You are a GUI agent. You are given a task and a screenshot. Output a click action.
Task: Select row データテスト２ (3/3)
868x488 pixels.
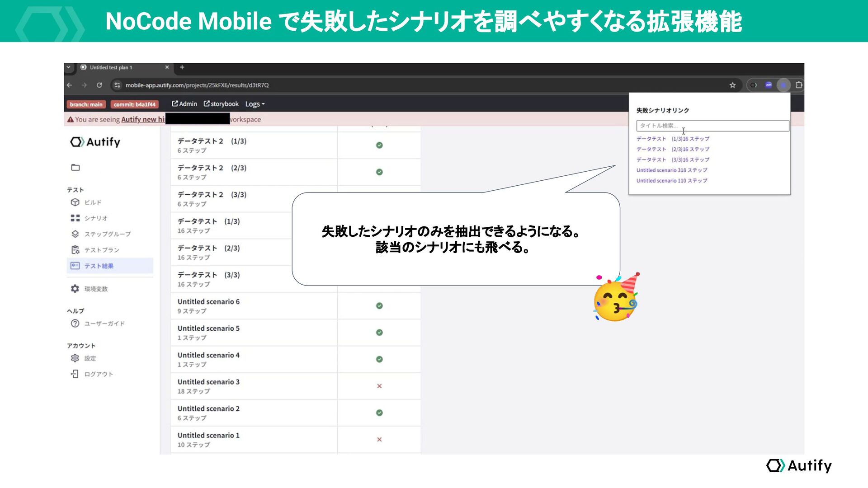(296, 199)
